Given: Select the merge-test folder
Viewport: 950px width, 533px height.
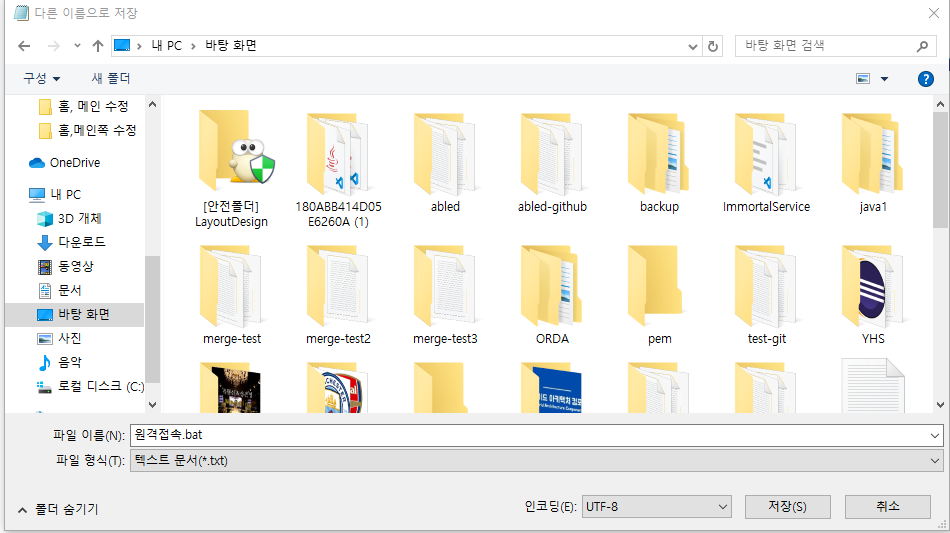Looking at the screenshot, I should [x=231, y=295].
